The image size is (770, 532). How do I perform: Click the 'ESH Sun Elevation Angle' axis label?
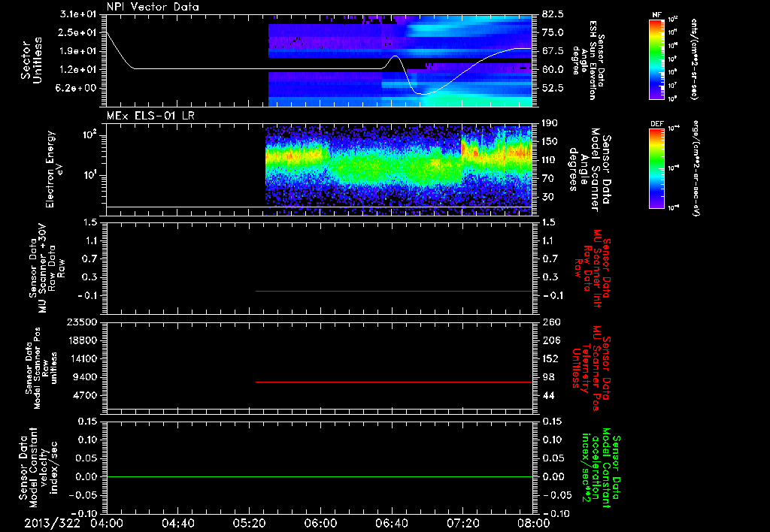pyautogui.click(x=588, y=60)
